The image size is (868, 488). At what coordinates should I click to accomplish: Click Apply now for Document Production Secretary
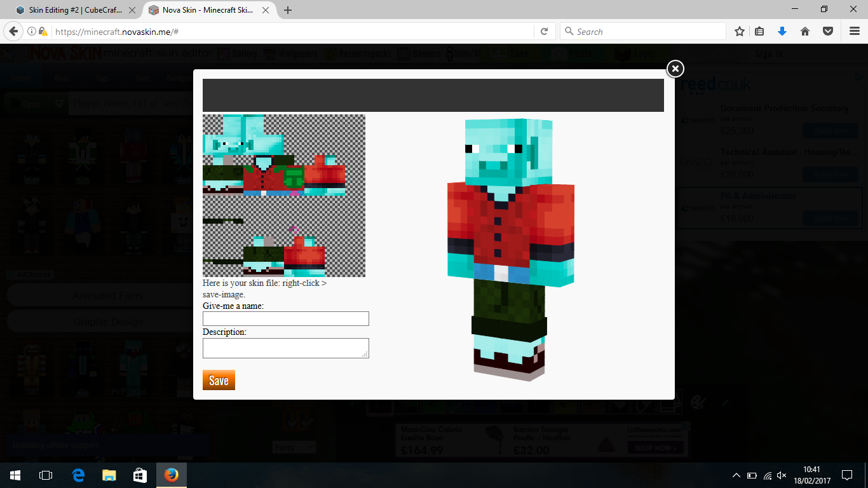tap(830, 130)
